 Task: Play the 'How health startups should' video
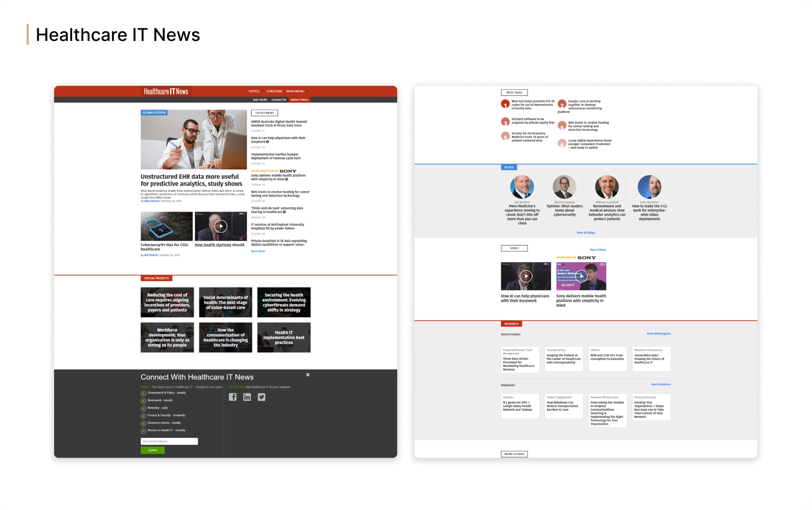[x=221, y=226]
